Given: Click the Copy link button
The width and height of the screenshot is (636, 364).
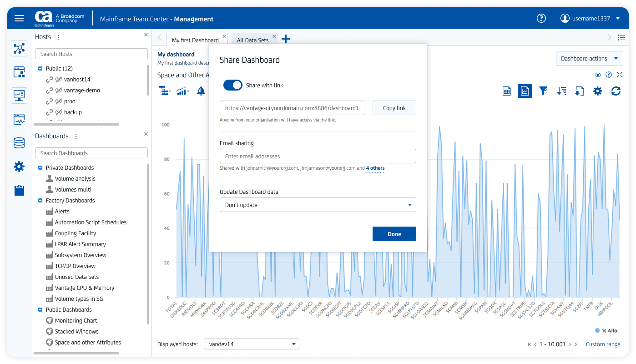Looking at the screenshot, I should click(394, 108).
